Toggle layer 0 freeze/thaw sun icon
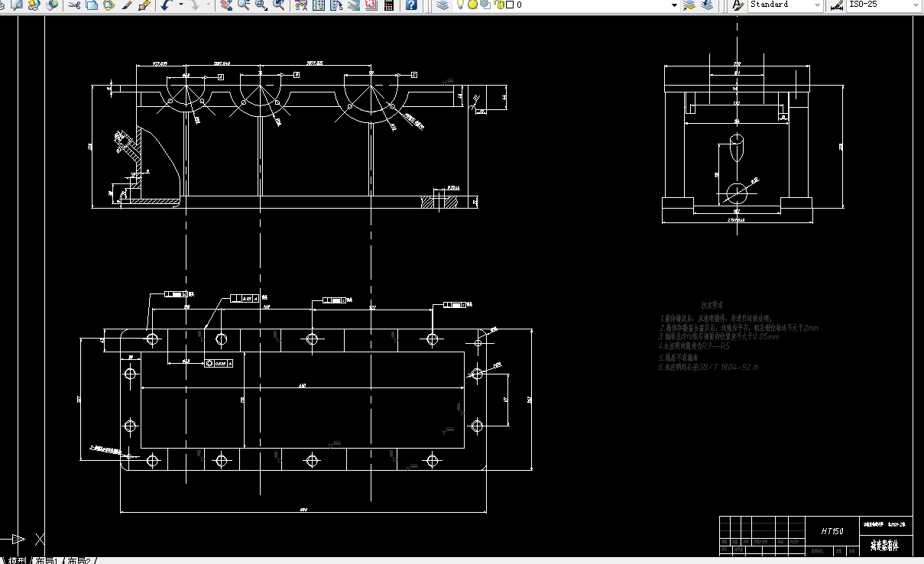Screen dimensions: 924x564 (472, 5)
